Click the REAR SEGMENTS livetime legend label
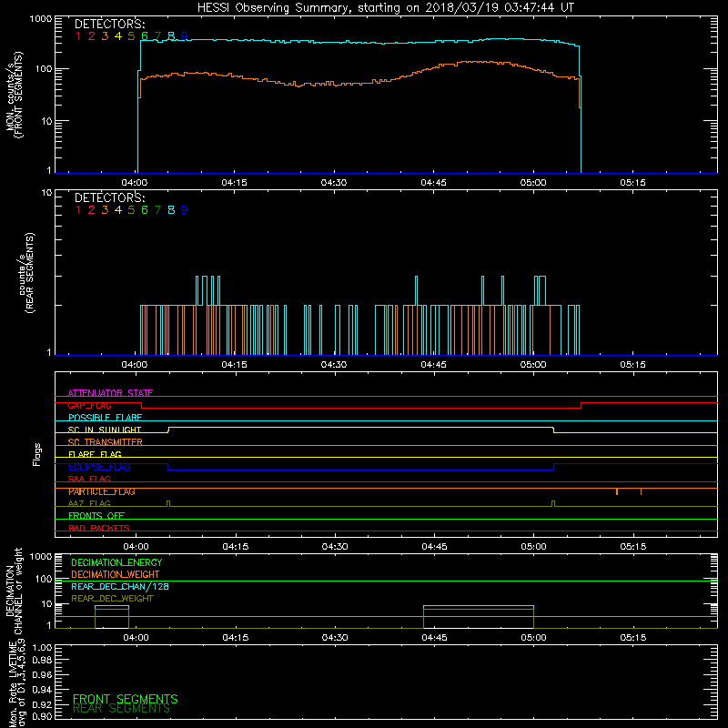Viewport: 728px width, 728px height. coord(122,709)
